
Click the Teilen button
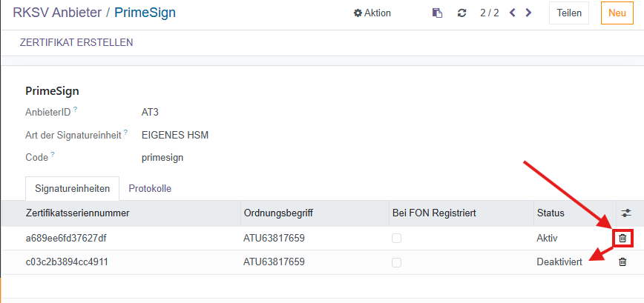pyautogui.click(x=568, y=13)
